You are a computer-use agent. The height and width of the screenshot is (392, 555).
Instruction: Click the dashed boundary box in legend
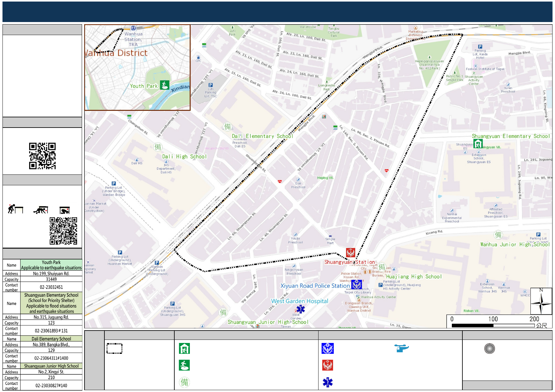114,349
